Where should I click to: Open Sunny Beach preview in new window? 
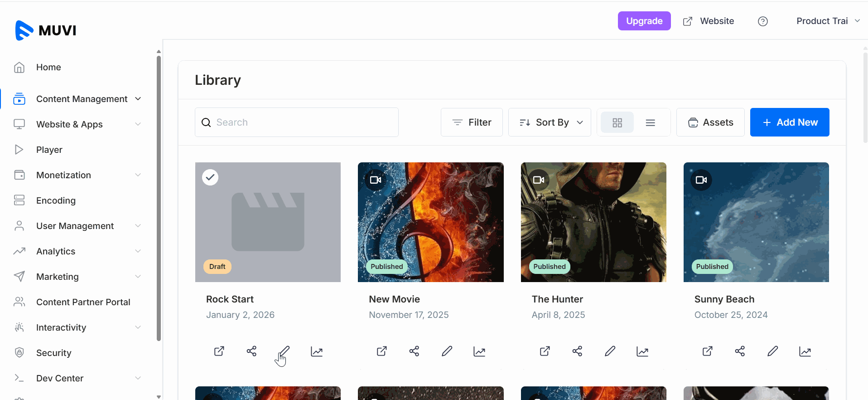(707, 351)
